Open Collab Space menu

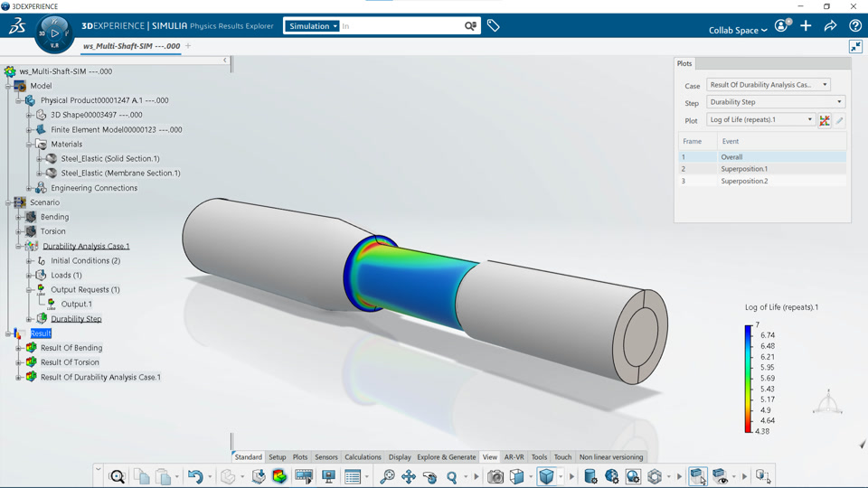(x=738, y=30)
